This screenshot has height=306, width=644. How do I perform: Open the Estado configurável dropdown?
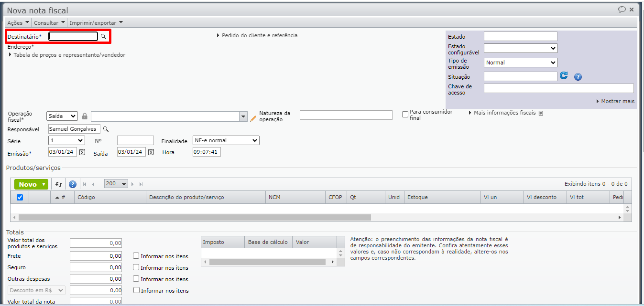(521, 48)
